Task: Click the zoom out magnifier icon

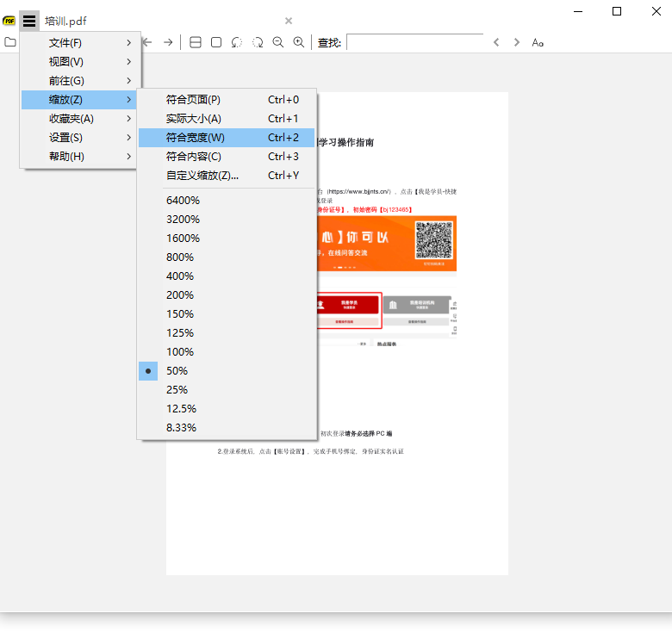Action: click(x=278, y=42)
